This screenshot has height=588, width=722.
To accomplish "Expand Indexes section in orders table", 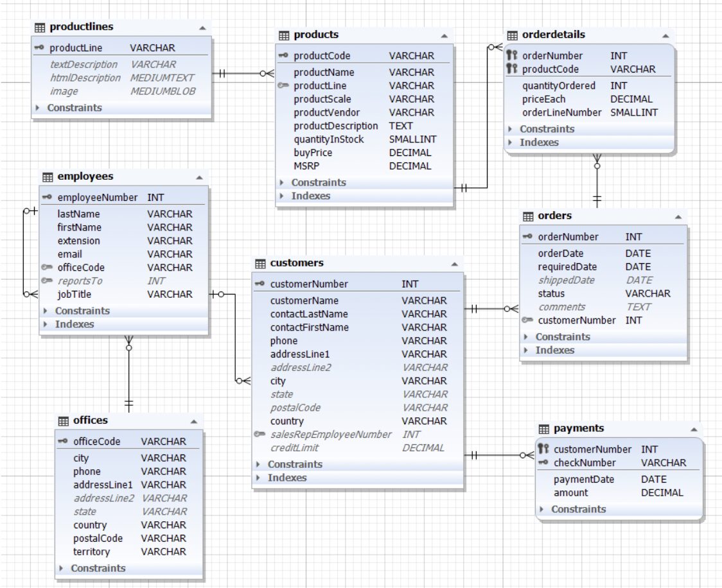I will (526, 350).
